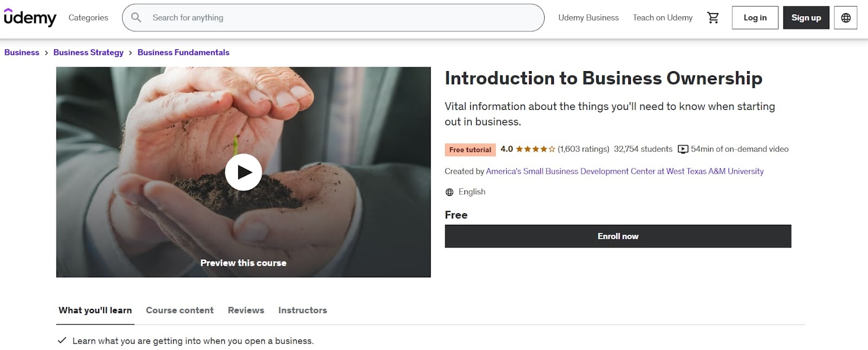This screenshot has height=350, width=868.
Task: Open Teach on Udemy
Action: tap(662, 17)
